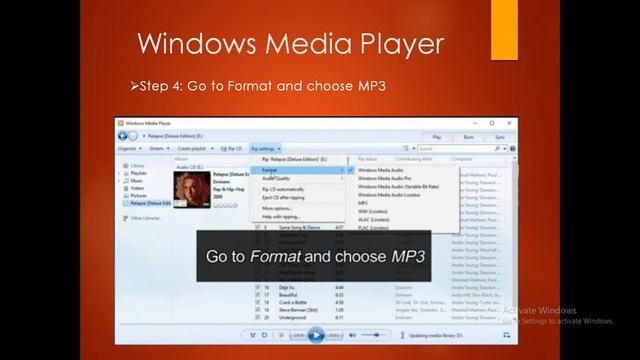Select Music in the navigation pane
The width and height of the screenshot is (640, 360).
pyautogui.click(x=133, y=180)
